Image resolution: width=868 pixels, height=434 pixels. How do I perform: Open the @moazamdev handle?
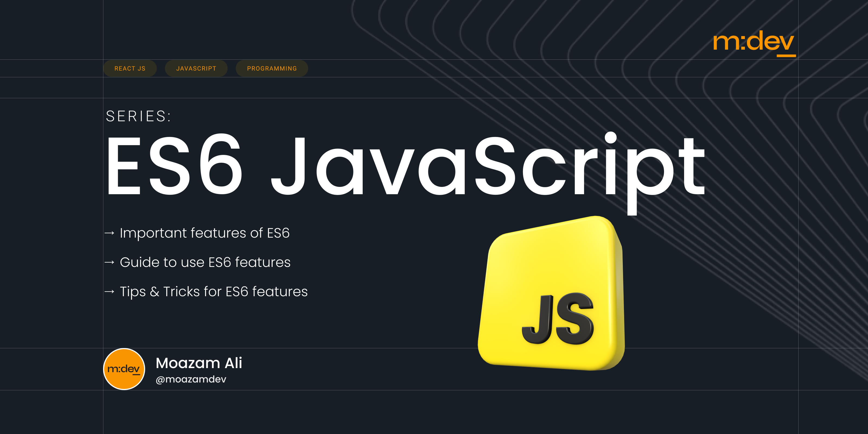[191, 379]
